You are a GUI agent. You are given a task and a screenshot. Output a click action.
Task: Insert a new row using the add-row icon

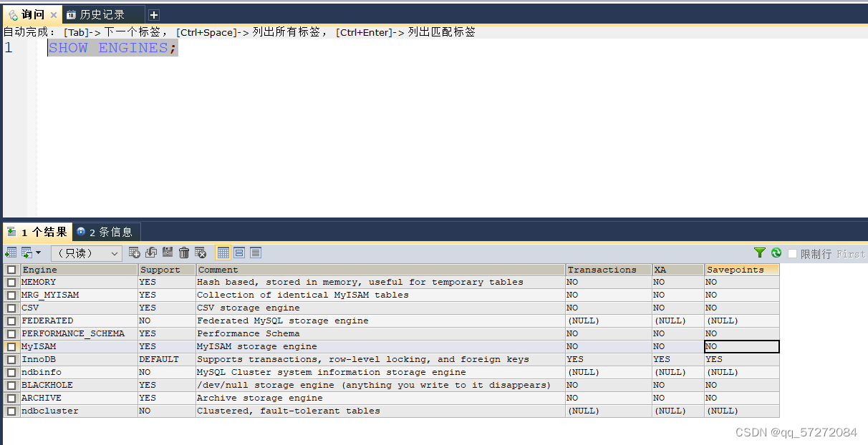pyautogui.click(x=135, y=253)
